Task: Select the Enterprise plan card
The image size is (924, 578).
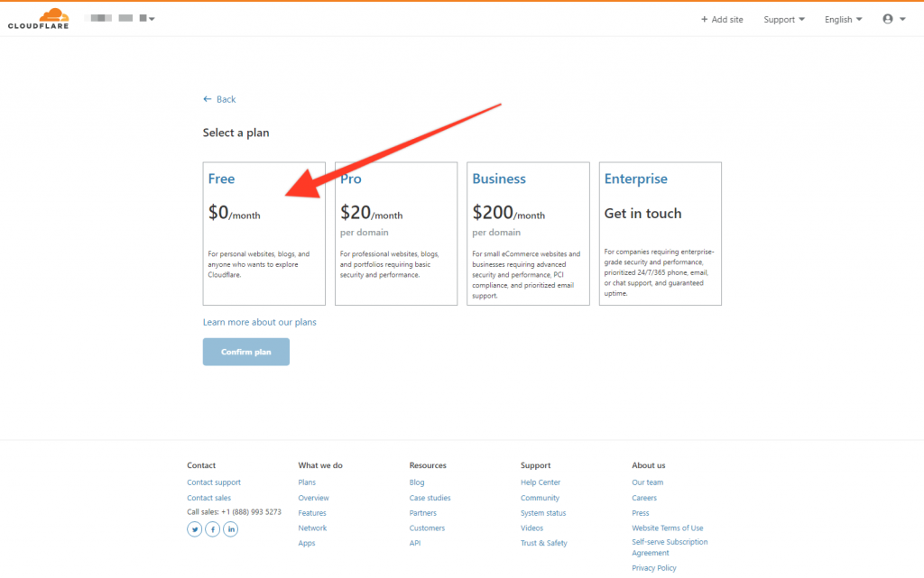Action: [660, 234]
